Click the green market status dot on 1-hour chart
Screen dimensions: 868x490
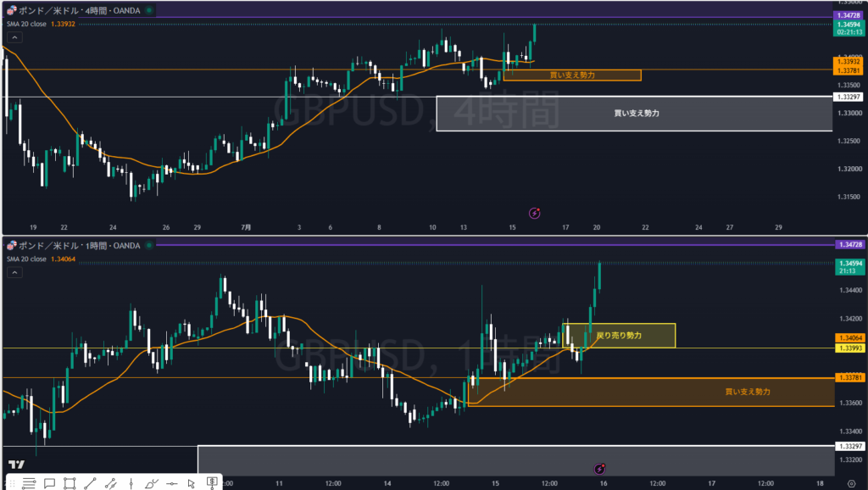(x=149, y=245)
